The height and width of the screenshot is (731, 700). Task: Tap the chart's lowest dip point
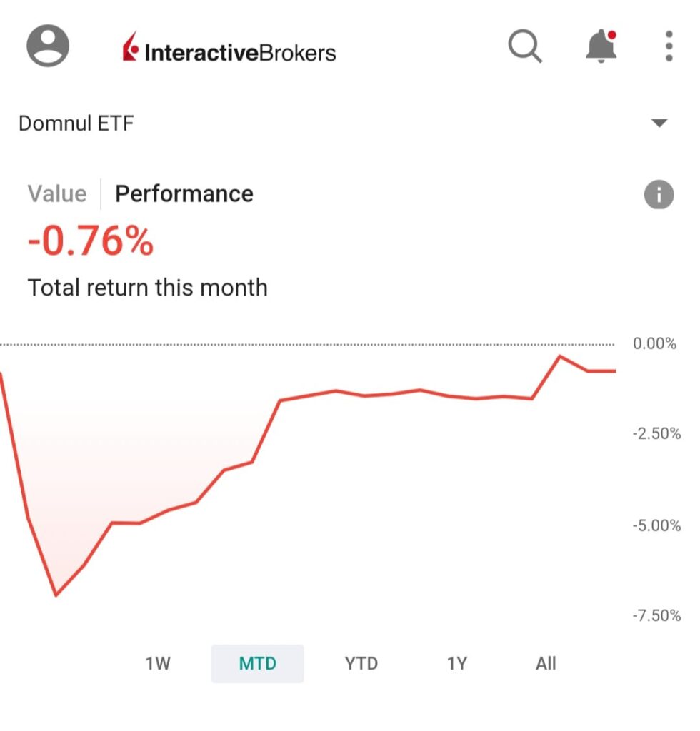[x=56, y=595]
